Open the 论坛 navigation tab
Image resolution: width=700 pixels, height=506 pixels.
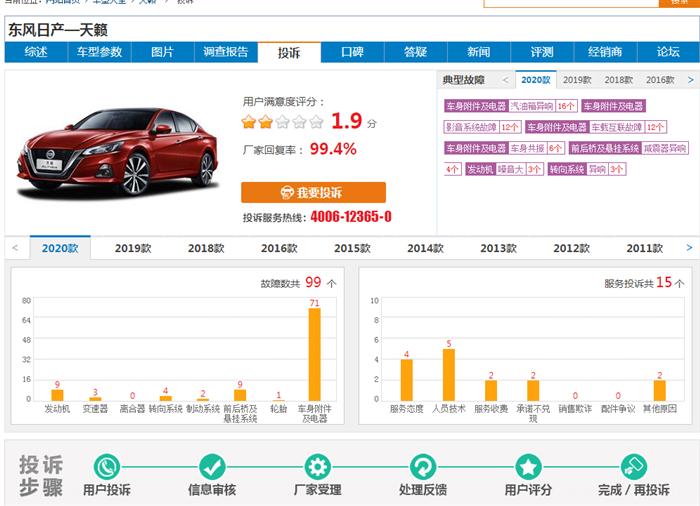pos(668,52)
